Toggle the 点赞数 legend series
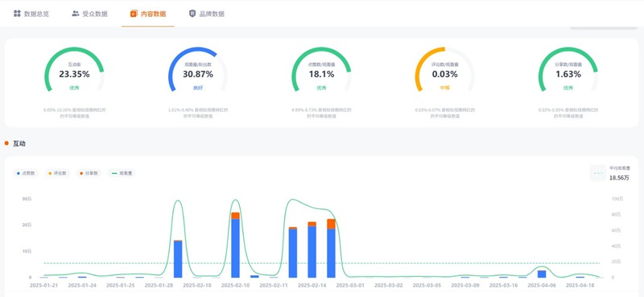 [26, 173]
